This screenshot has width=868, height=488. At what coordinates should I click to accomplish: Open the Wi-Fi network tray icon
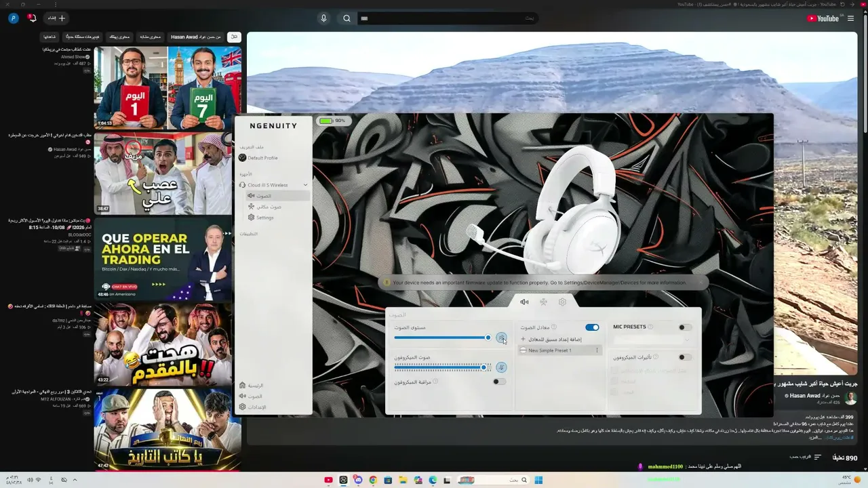pos(38,480)
